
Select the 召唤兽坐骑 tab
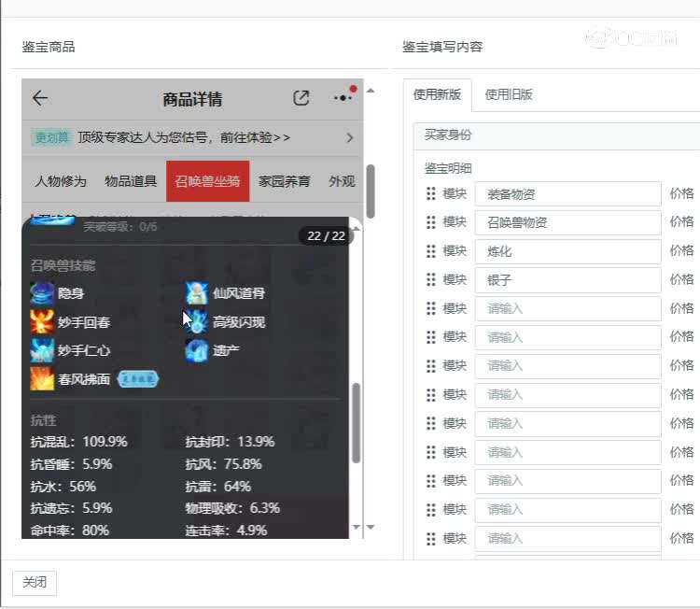[207, 181]
